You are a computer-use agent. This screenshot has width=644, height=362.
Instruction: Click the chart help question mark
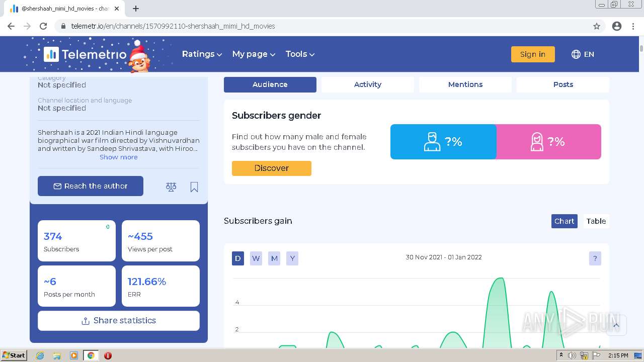(x=595, y=258)
